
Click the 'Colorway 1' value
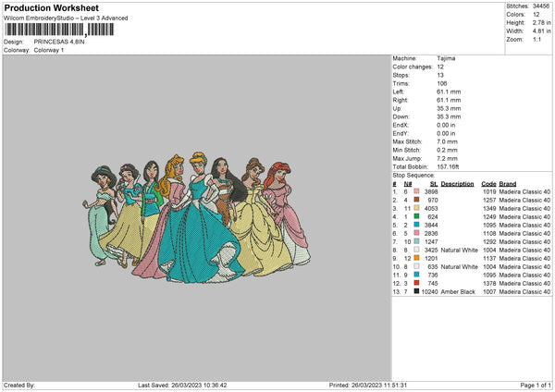(49, 50)
